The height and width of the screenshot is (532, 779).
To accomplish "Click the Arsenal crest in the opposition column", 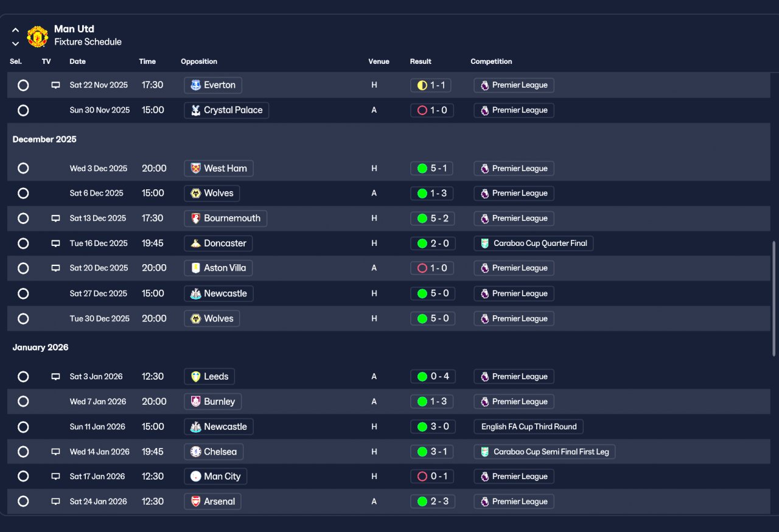I will (195, 502).
